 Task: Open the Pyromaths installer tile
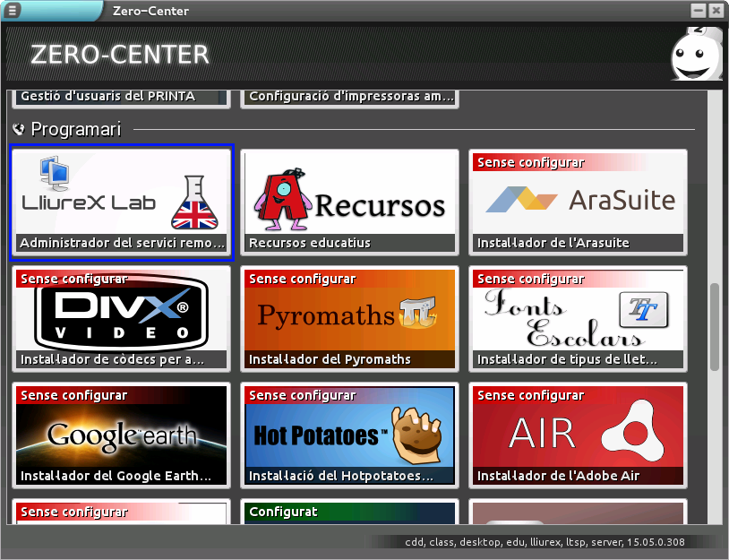pyautogui.click(x=350, y=318)
